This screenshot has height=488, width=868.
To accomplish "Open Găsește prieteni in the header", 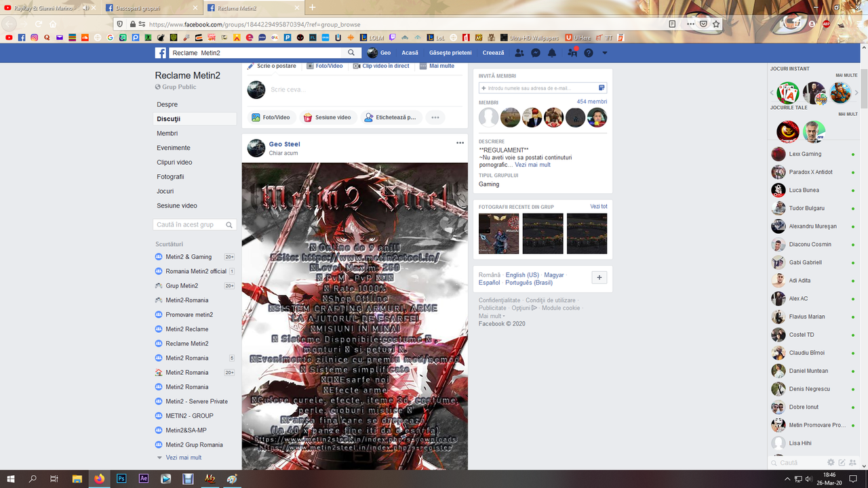I will click(450, 53).
